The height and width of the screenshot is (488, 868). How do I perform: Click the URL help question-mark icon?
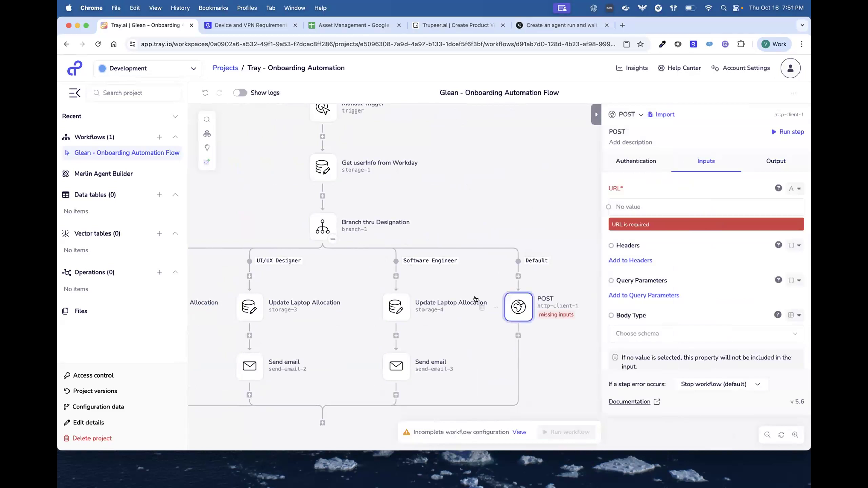coord(778,188)
